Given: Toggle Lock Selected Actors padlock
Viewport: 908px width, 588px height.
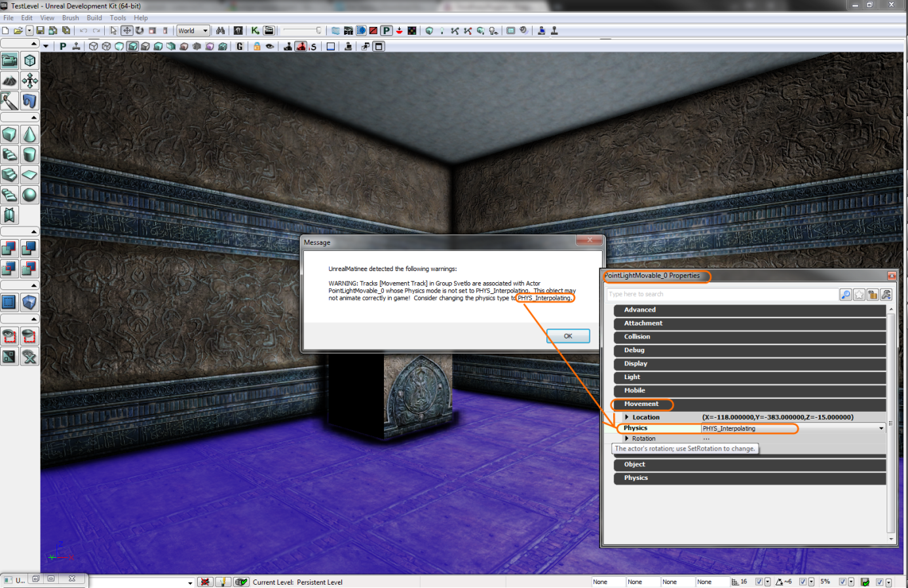Looking at the screenshot, I should 257,46.
